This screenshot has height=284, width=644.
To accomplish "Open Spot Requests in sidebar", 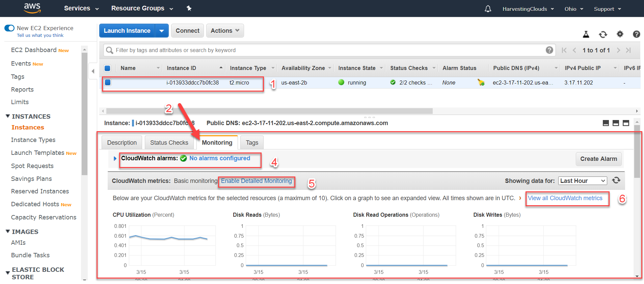I will [32, 166].
